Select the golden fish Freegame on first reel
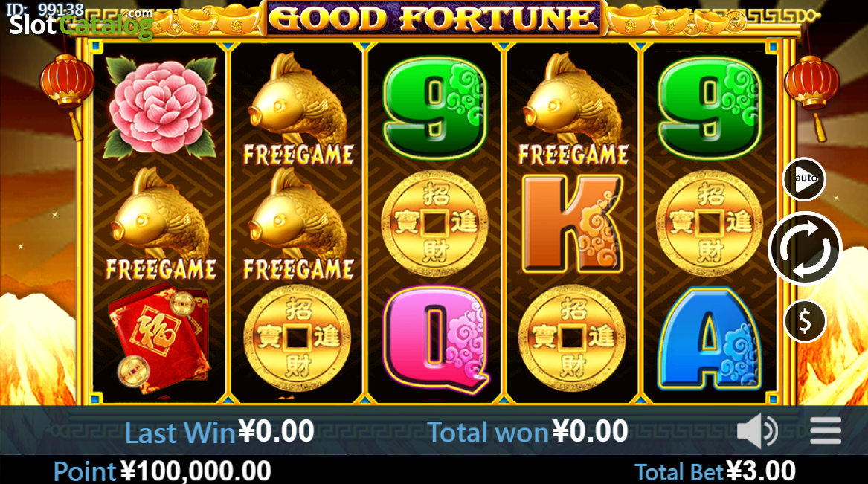868x484 pixels. 161,225
